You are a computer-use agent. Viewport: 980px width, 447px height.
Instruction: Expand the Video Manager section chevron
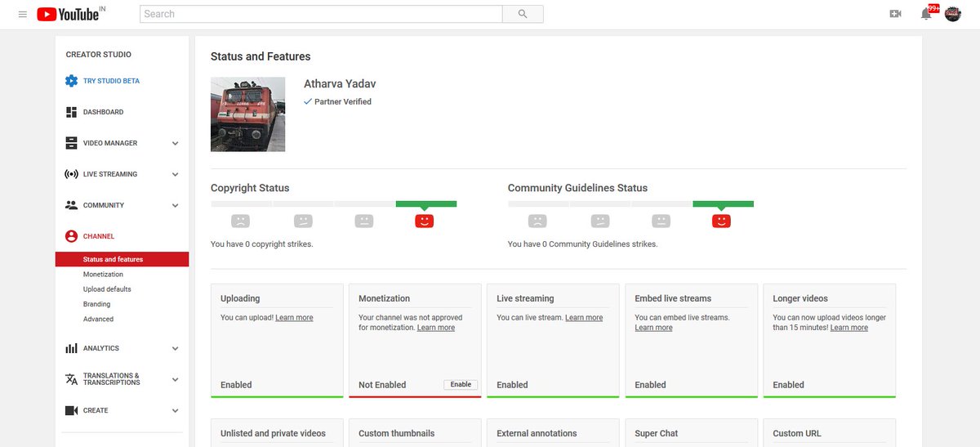tap(175, 143)
